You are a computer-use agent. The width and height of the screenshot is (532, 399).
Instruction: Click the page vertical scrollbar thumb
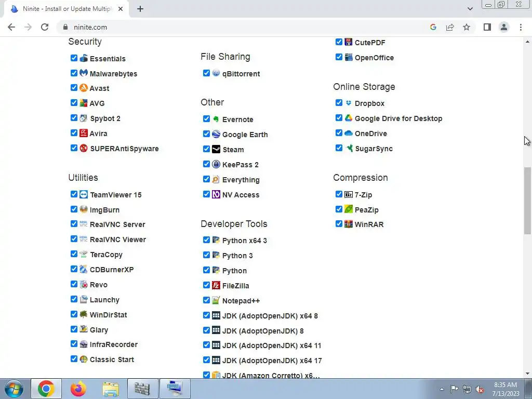(x=528, y=201)
